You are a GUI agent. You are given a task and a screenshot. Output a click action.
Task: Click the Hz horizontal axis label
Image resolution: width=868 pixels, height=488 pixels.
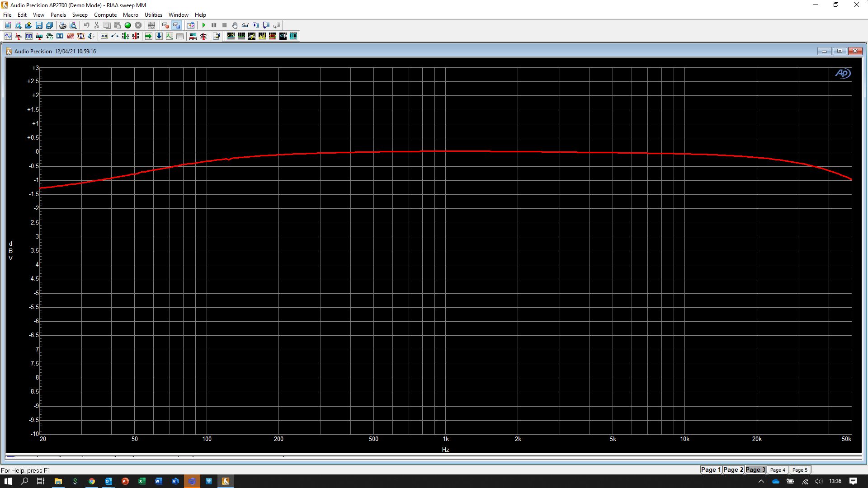coord(445,450)
